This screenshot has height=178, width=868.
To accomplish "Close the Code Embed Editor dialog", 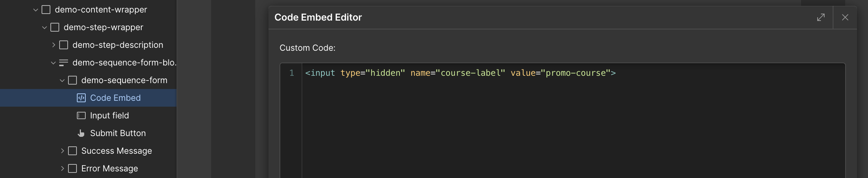I will tap(845, 17).
